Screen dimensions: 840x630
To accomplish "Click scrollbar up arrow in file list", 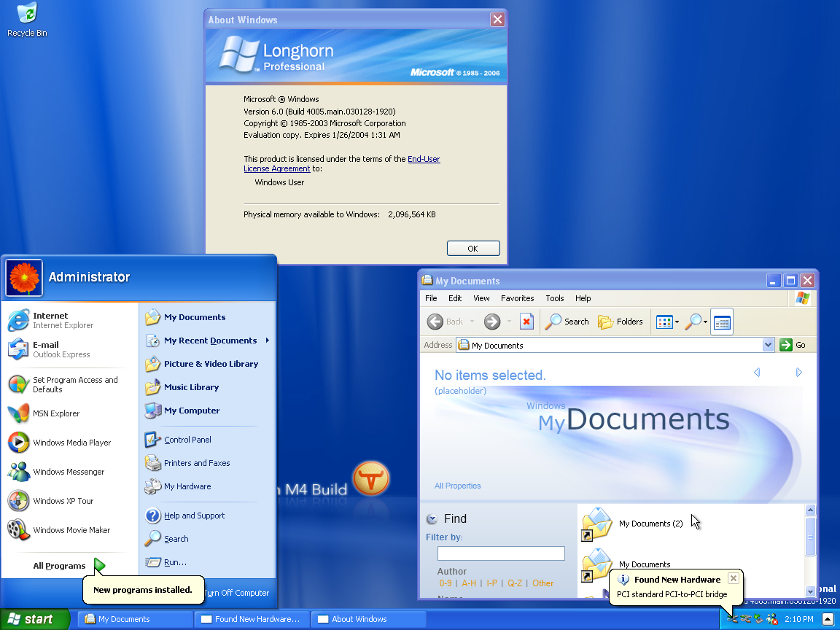I will pos(810,510).
